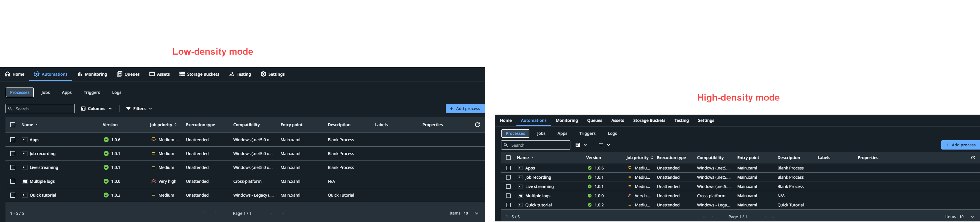Open the Triggers tab in high-density view

[x=587, y=133]
